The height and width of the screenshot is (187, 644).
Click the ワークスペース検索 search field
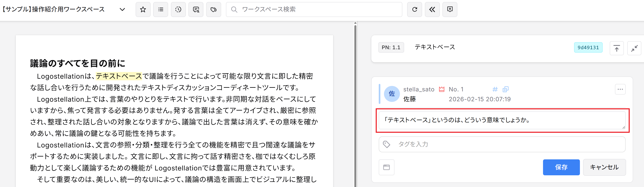pyautogui.click(x=314, y=9)
